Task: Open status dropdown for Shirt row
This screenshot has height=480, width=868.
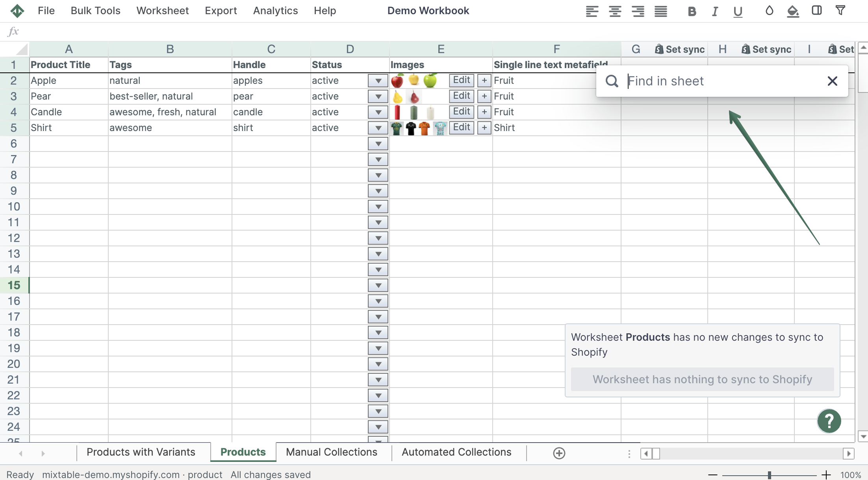Action: [378, 128]
